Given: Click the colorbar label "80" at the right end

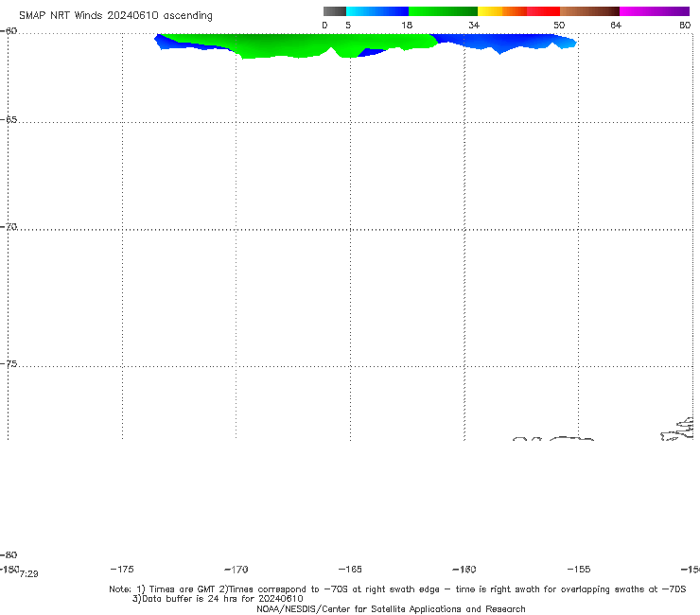Looking at the screenshot, I should pyautogui.click(x=685, y=25).
